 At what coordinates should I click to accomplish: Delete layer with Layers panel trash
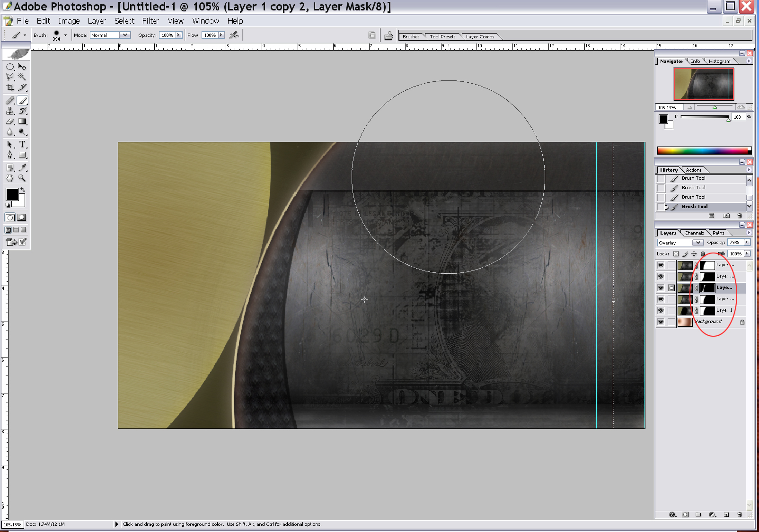740,515
